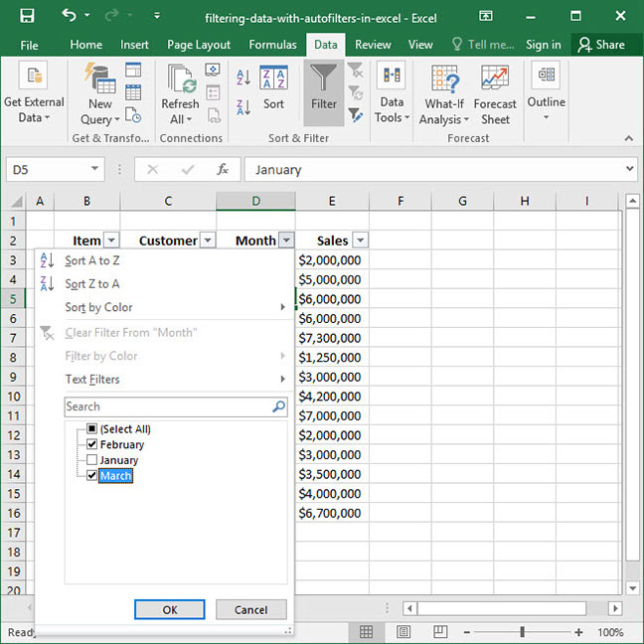Toggle the Filter funnel button
The width and height of the screenshot is (644, 644).
pyautogui.click(x=324, y=92)
